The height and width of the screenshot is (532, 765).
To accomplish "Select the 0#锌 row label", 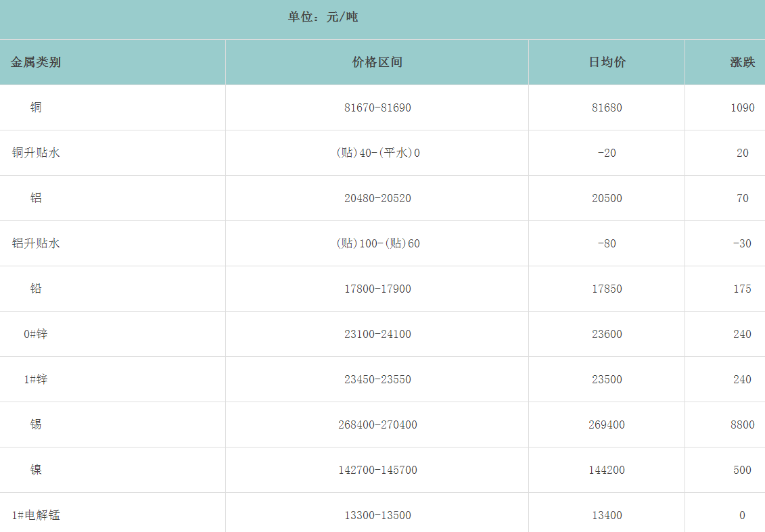I will coord(36,334).
